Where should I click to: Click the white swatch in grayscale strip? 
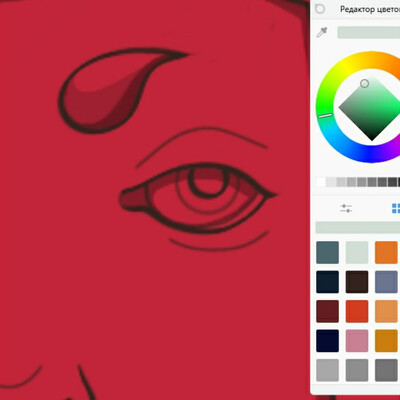(x=321, y=182)
